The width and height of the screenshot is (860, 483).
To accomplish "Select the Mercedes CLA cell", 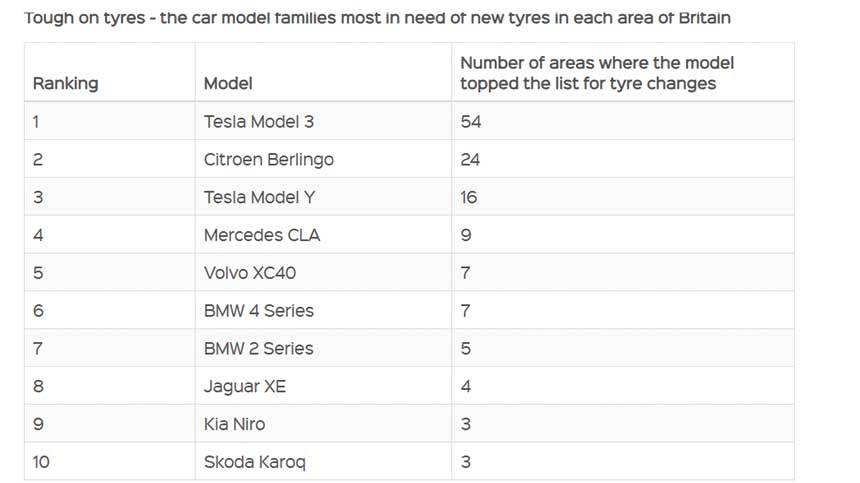I will coord(262,236).
